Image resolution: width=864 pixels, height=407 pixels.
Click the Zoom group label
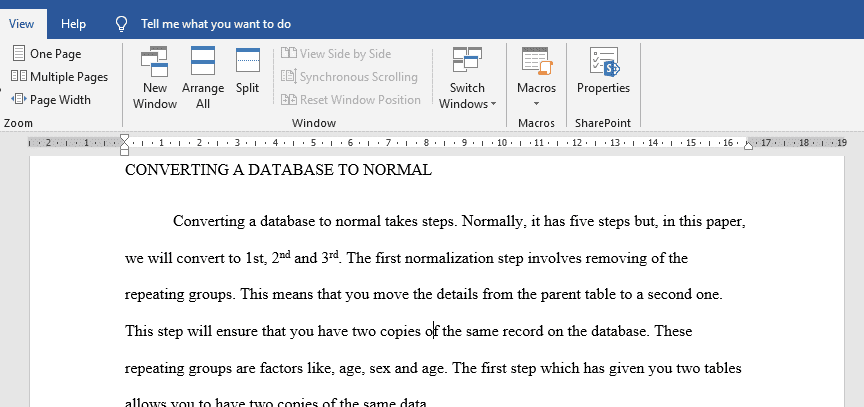(x=18, y=123)
